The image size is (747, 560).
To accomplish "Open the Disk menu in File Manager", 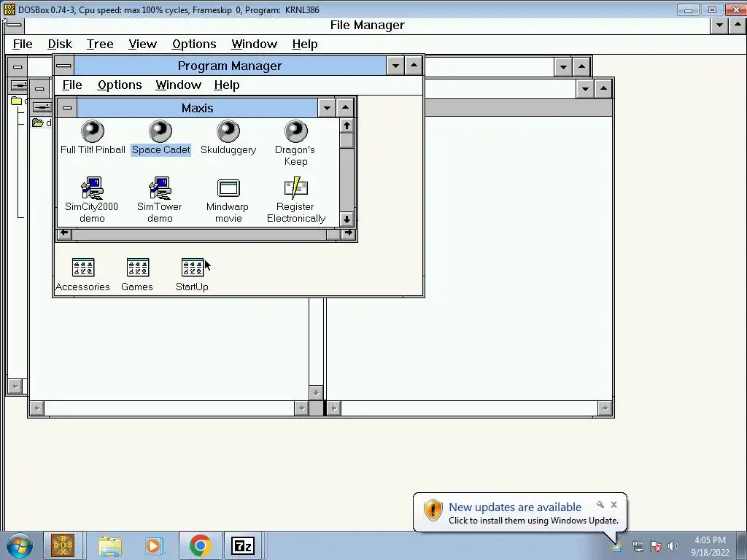I will 60,44.
